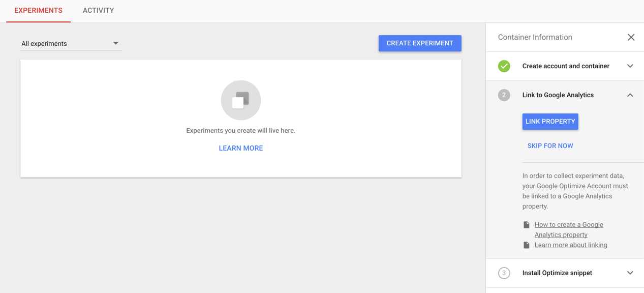The height and width of the screenshot is (293, 644).
Task: Expand Create account and container section
Action: tap(630, 66)
